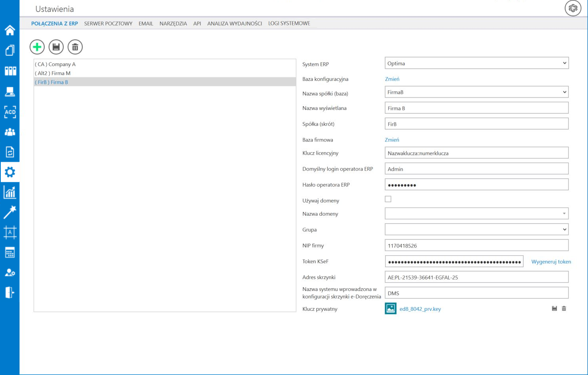This screenshot has height=375, width=588.
Task: Open the LOGI SYSTEMOWE tab
Action: point(289,23)
